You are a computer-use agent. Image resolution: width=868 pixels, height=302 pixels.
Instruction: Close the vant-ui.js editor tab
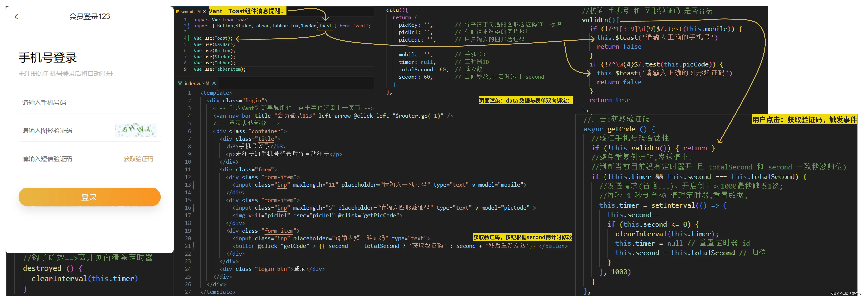click(204, 12)
